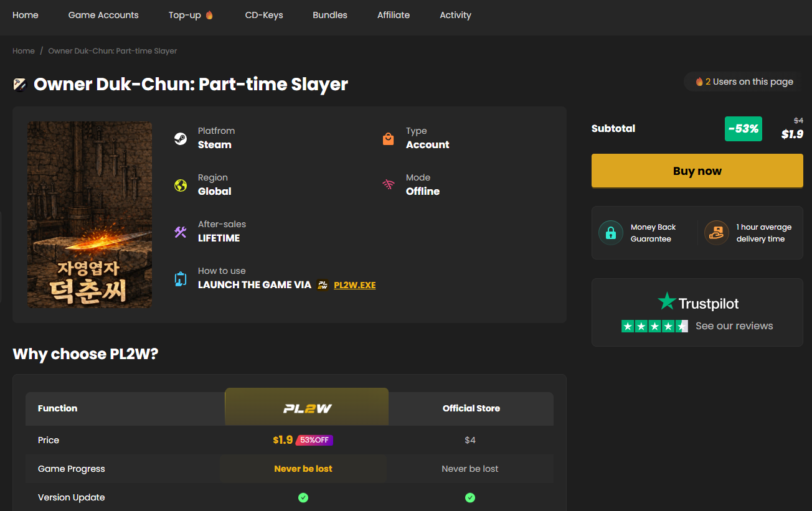This screenshot has height=511, width=812.
Task: Click the Buy now button
Action: pyautogui.click(x=697, y=171)
